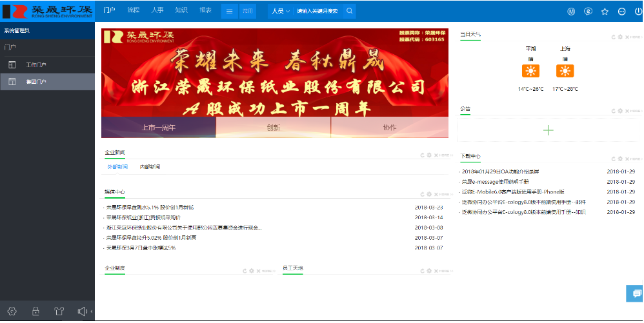Open settings gear of 当日天气 widget
Image resolution: width=644 pixels, height=323 pixels.
pos(620,37)
